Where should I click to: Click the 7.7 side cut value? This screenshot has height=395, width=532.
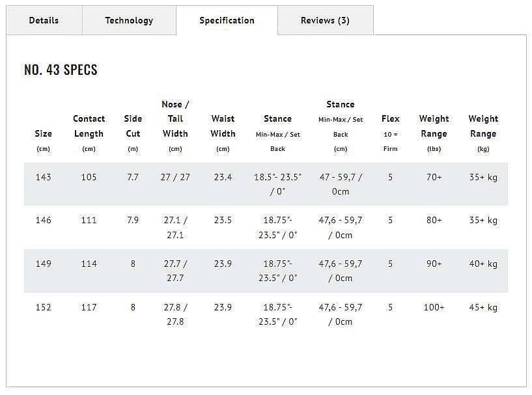tap(133, 177)
